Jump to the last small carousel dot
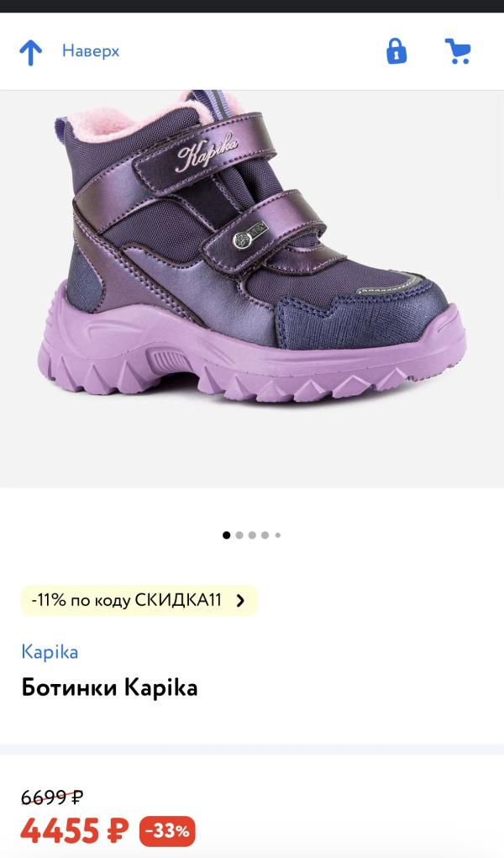Viewport: 504px width, 858px height. tap(277, 535)
